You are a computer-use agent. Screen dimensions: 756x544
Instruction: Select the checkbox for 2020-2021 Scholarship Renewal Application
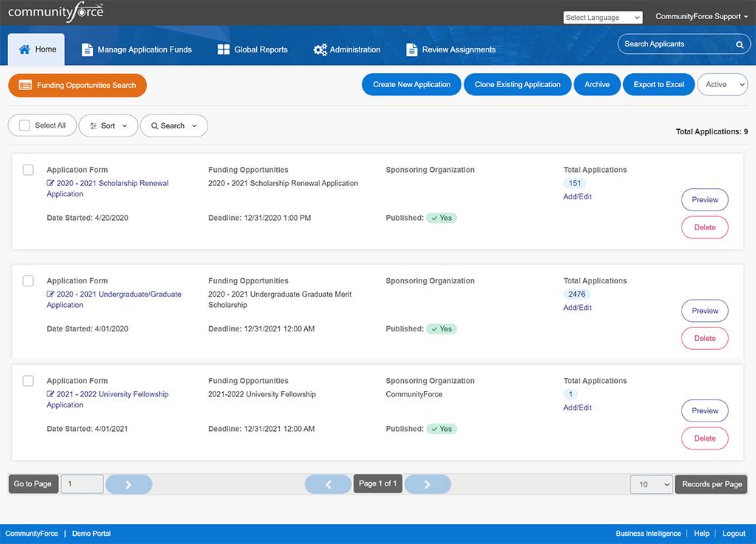28,170
